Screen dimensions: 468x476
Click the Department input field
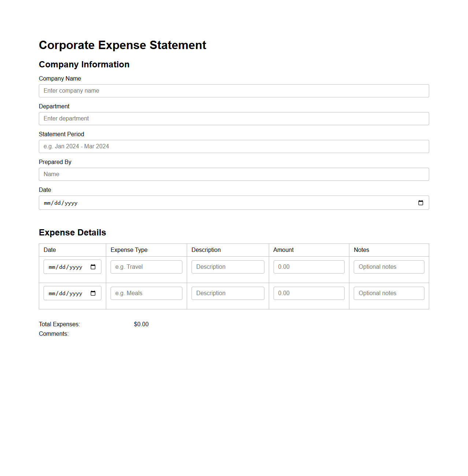point(234,118)
